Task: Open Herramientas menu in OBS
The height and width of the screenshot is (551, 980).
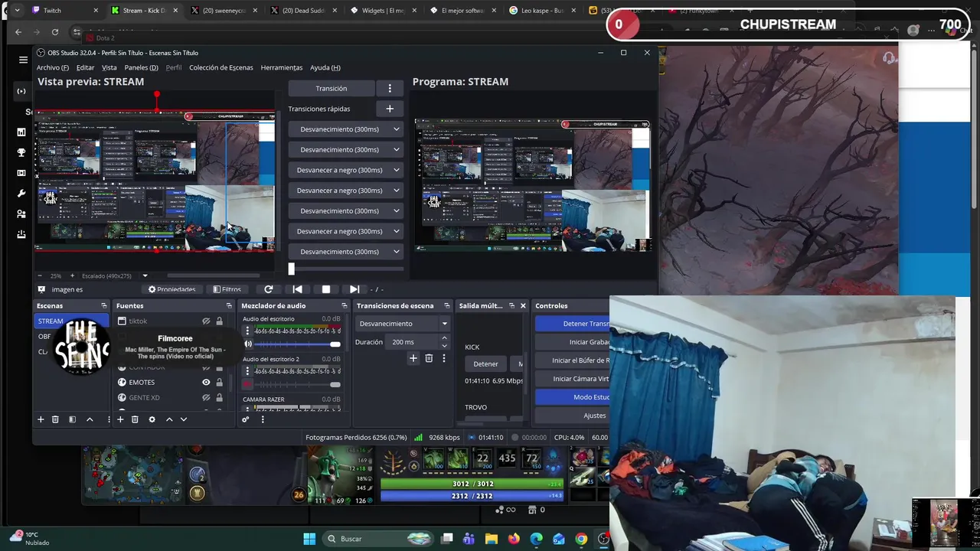Action: pos(281,67)
